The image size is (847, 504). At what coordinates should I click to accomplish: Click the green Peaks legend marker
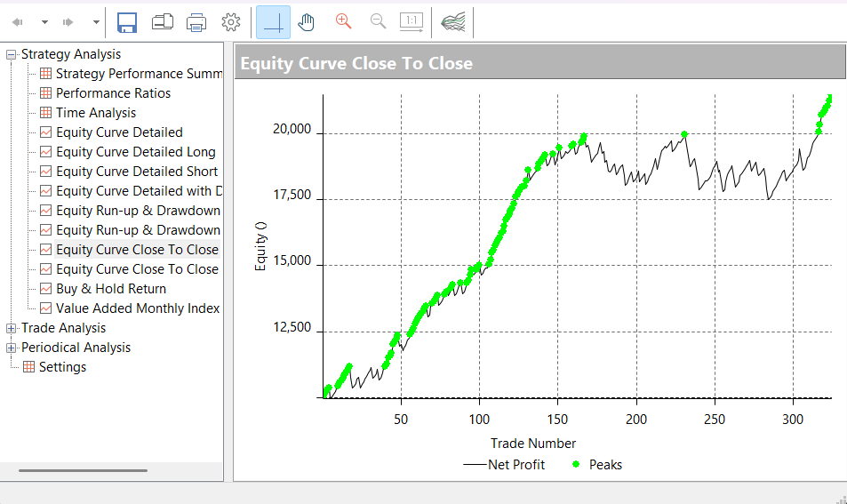576,464
